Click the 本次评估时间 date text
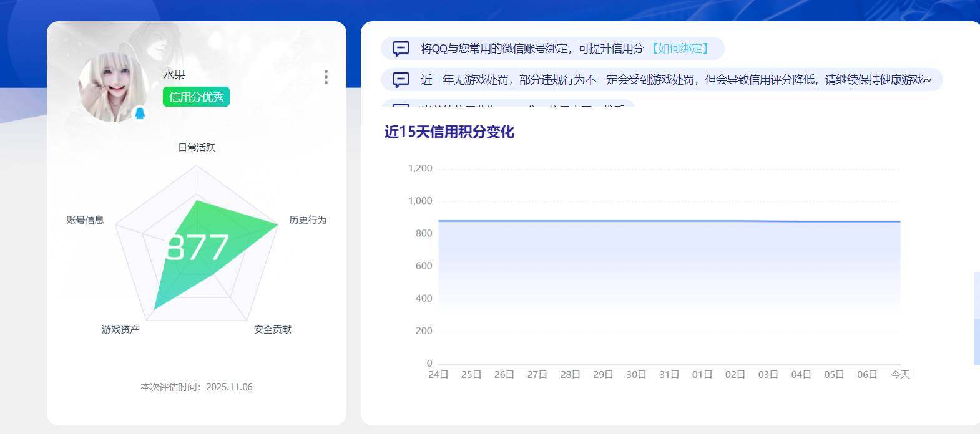980x434 pixels. click(197, 387)
